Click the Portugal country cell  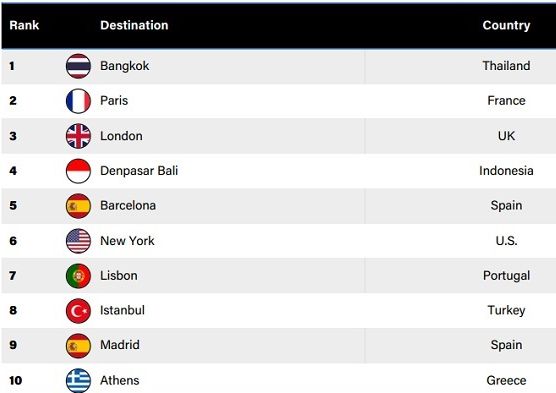pos(506,276)
